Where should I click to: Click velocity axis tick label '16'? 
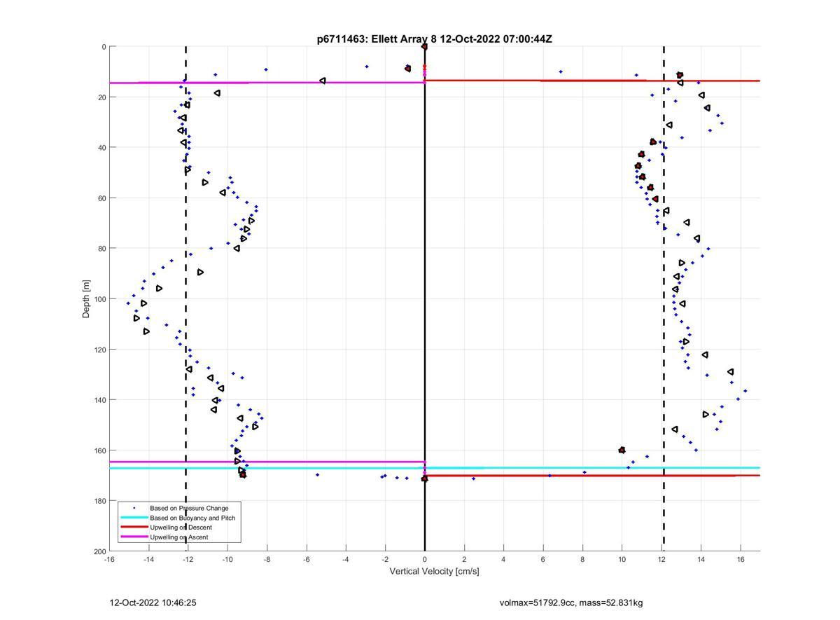coord(741,560)
